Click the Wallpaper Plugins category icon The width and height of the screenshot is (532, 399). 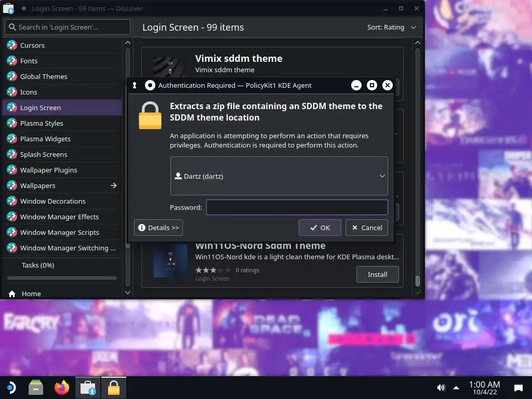pyautogui.click(x=12, y=170)
